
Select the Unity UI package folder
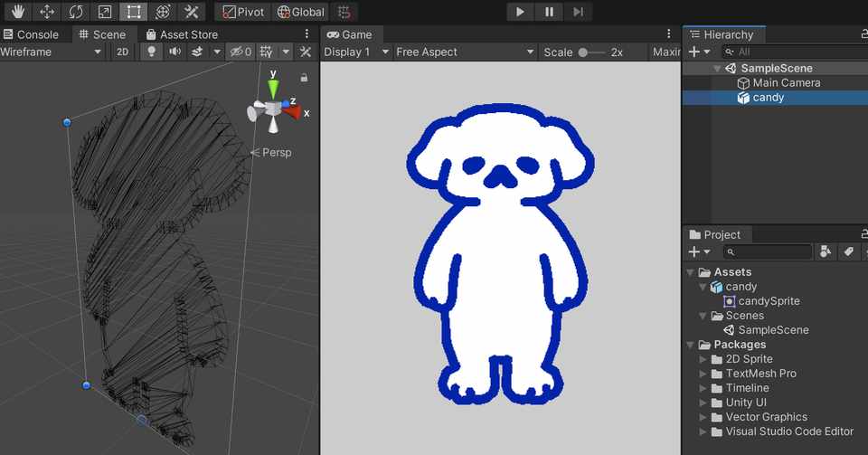click(746, 403)
